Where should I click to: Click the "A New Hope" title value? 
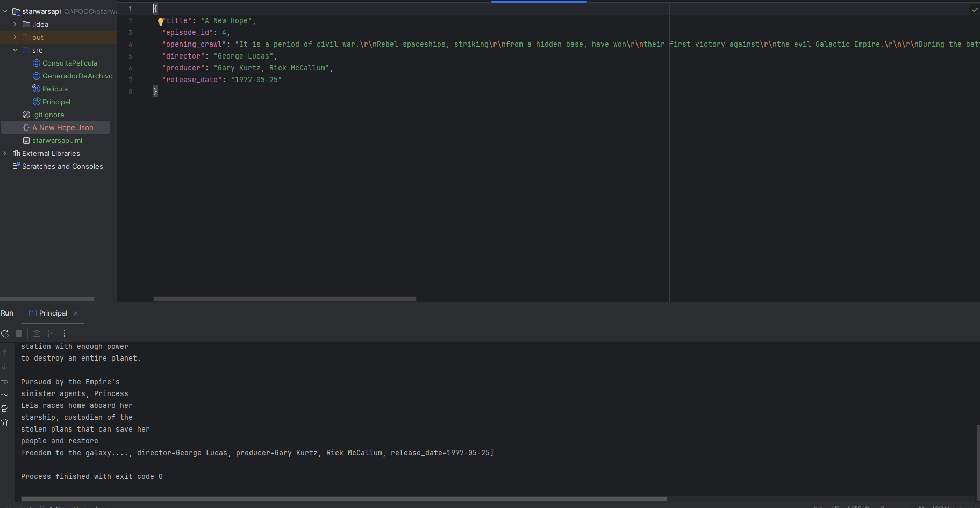click(x=226, y=20)
